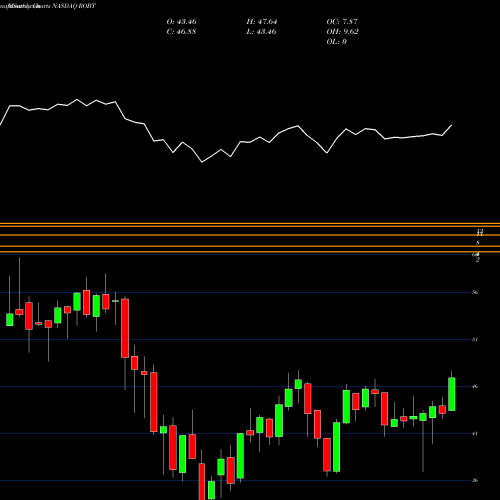Image resolution: width=500 pixels, height=500 pixels.
Task: Select the low value 'L: 43.46'
Action: pyautogui.click(x=261, y=32)
